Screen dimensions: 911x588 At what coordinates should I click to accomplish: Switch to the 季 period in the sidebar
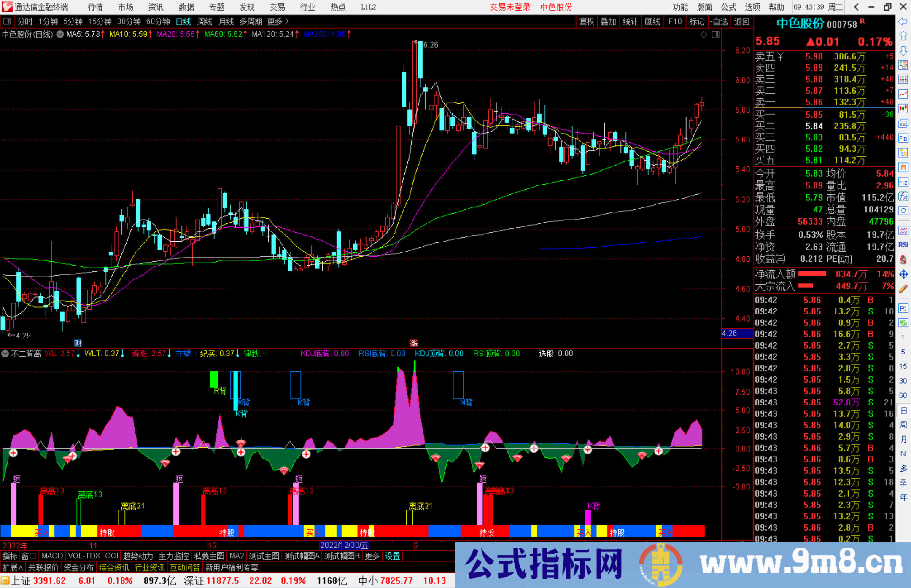pyautogui.click(x=903, y=483)
